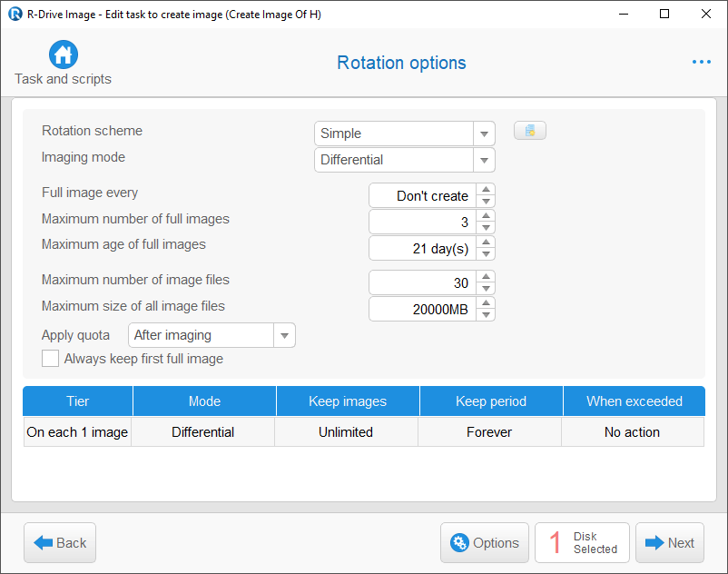The width and height of the screenshot is (728, 574).
Task: Increase Maximum number of image files
Action: click(486, 277)
